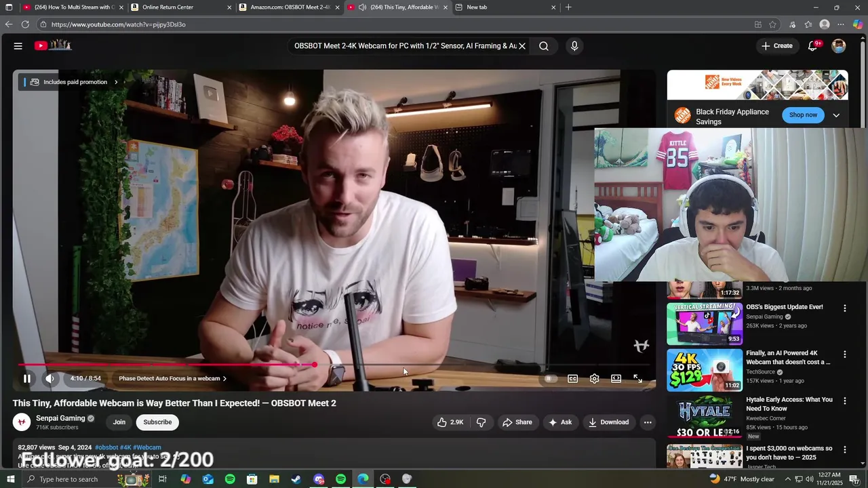Dislike the video with thumbs down
The width and height of the screenshot is (868, 488).
pos(481,422)
